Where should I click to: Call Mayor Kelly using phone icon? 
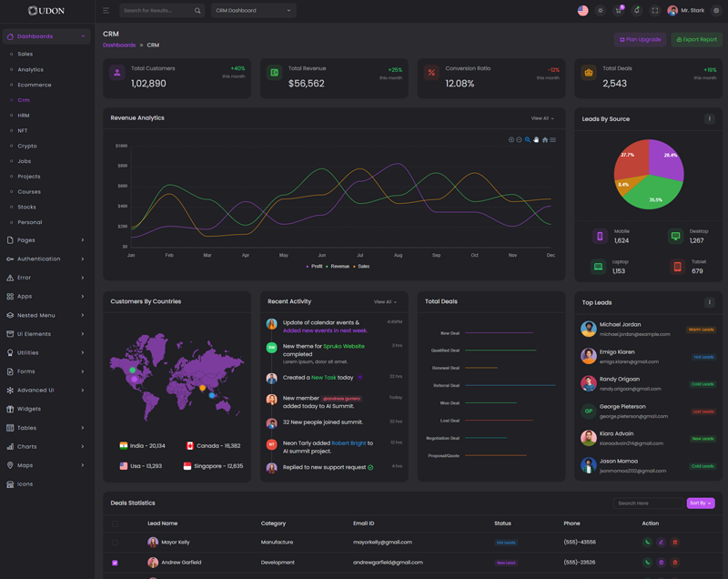coord(648,543)
